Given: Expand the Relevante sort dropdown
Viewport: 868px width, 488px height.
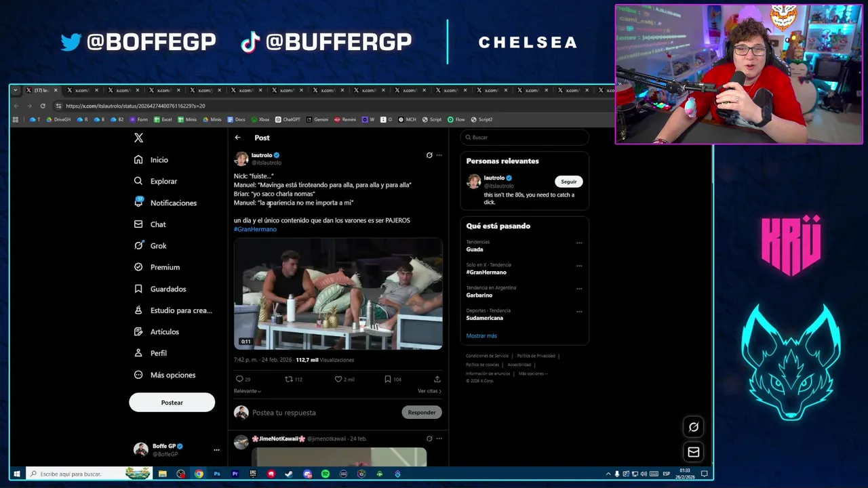Looking at the screenshot, I should click(x=248, y=391).
